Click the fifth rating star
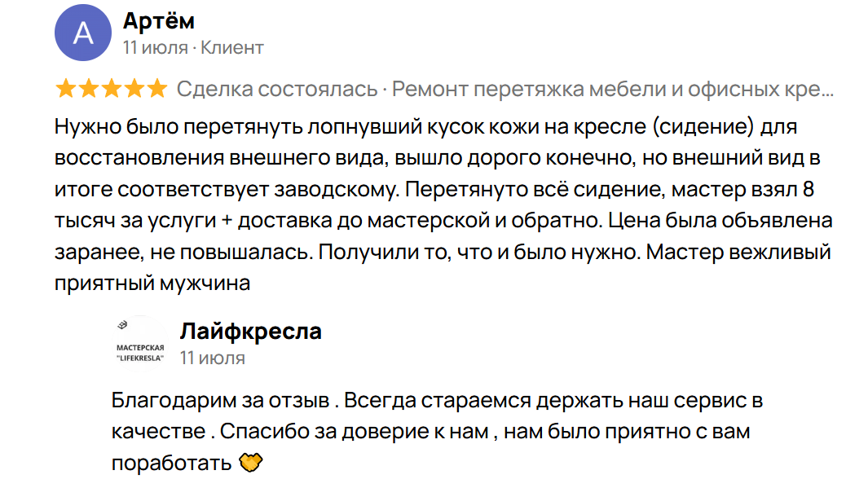The image size is (868, 488). point(156,89)
